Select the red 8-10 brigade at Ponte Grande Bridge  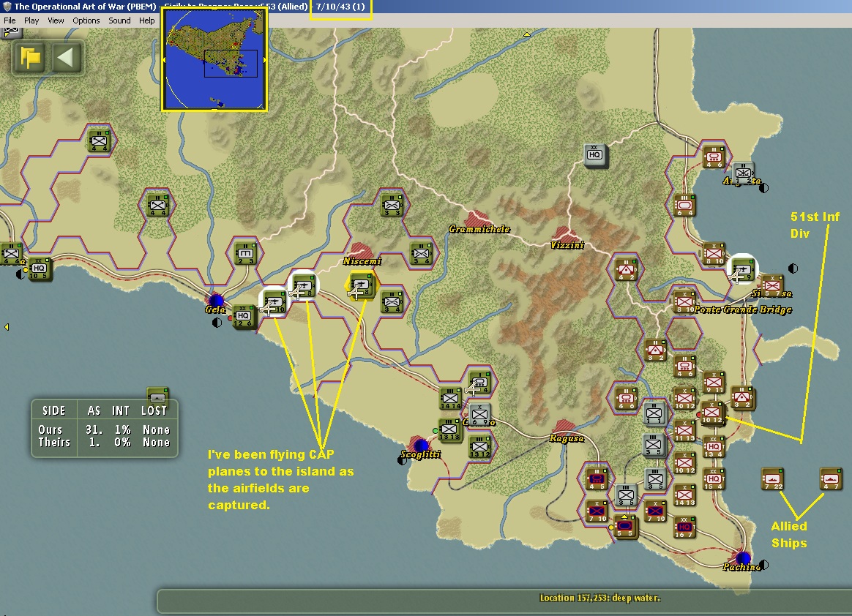684,302
